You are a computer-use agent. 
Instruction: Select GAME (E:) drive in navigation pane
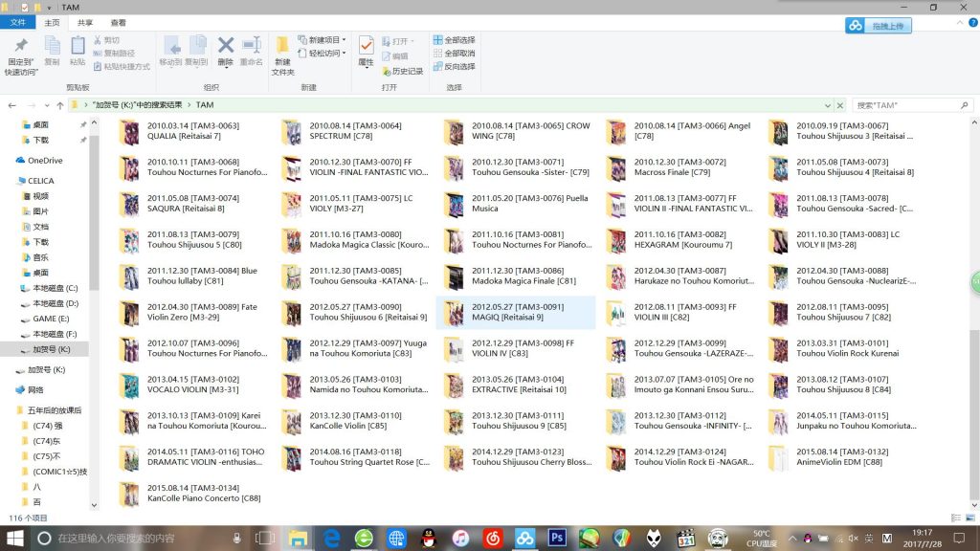tap(51, 319)
